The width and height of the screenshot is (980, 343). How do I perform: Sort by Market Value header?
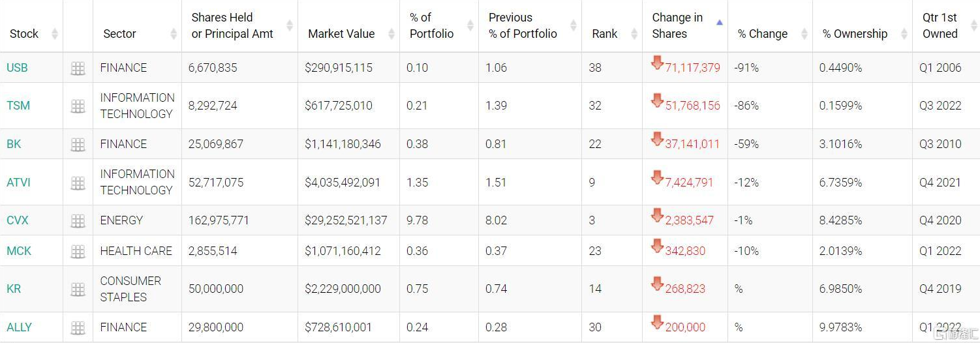341,34
